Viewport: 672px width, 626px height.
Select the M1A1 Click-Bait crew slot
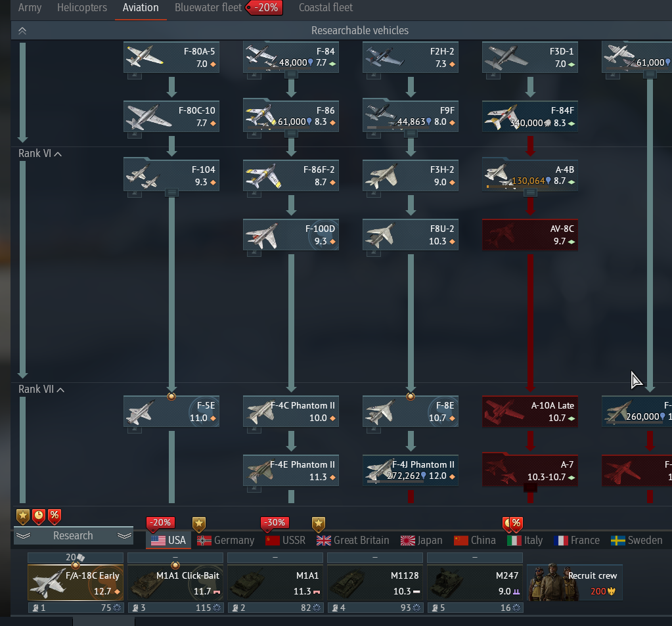tap(175, 583)
